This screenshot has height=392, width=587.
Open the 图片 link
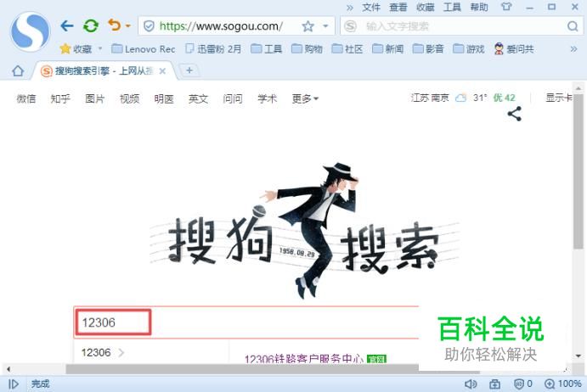(x=94, y=98)
